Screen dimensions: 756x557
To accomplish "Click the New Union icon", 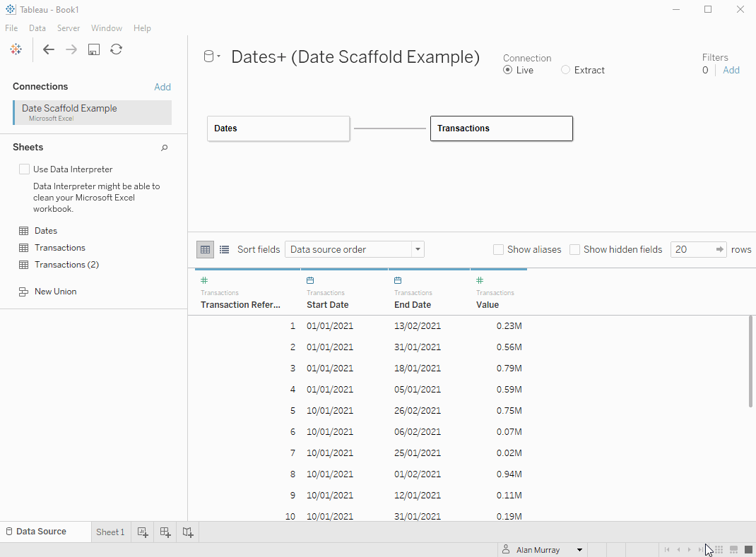I will coord(23,292).
